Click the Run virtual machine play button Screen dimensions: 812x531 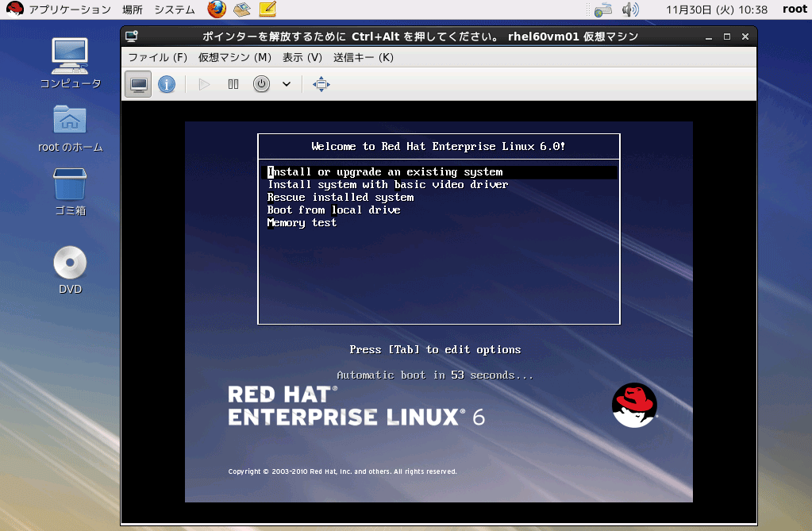tap(204, 84)
